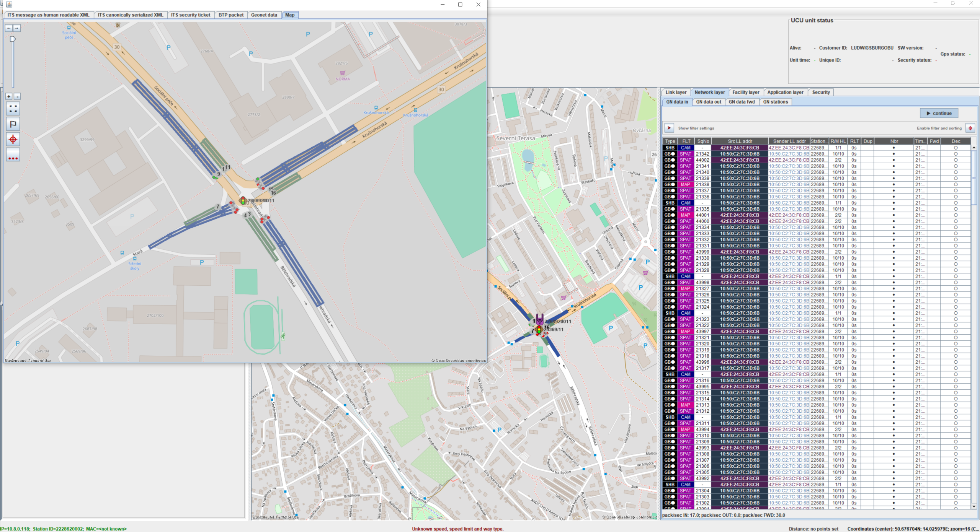Click the Dec column header
Viewport: 980px width, 532px height.
956,141
